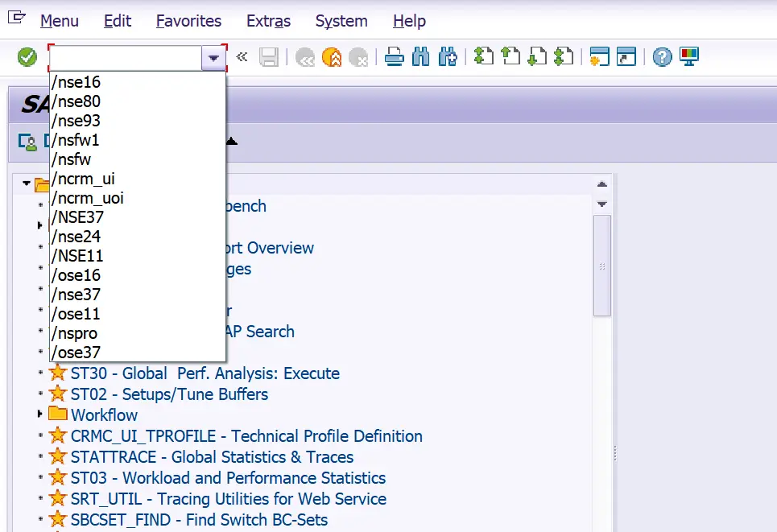Image resolution: width=777 pixels, height=532 pixels.
Task: Click into the transaction command input field
Action: point(126,58)
